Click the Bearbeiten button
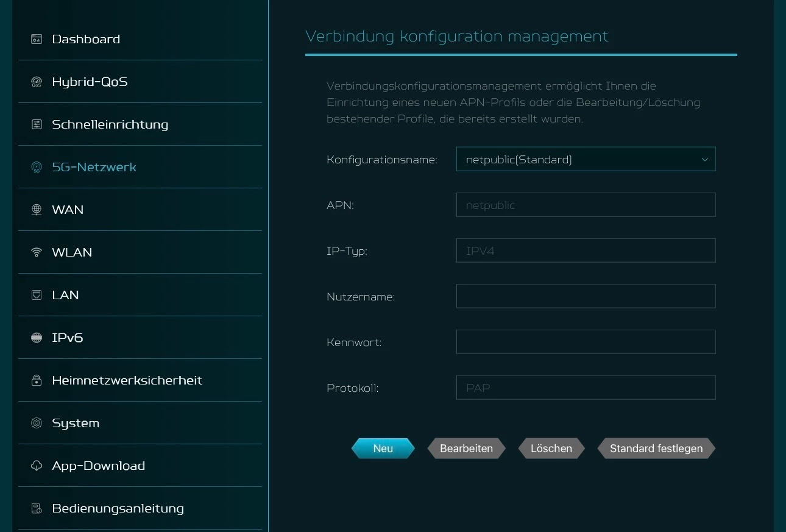This screenshot has width=786, height=532. (x=466, y=449)
